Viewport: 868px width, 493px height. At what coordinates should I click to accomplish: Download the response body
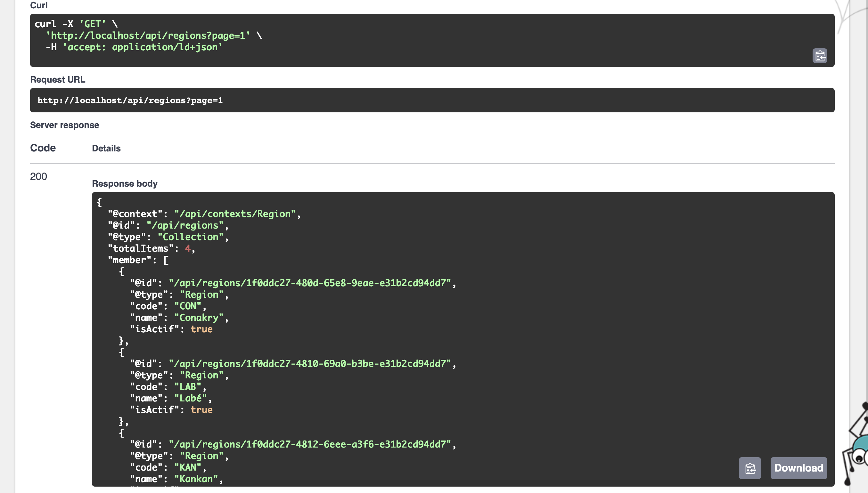click(x=798, y=468)
